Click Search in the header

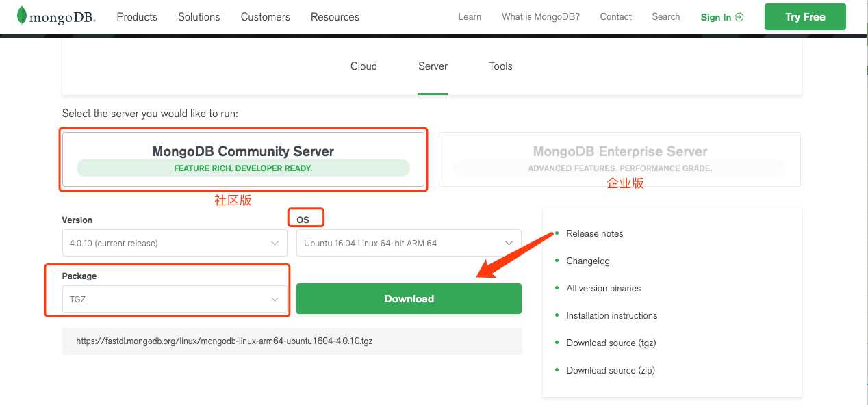(666, 16)
